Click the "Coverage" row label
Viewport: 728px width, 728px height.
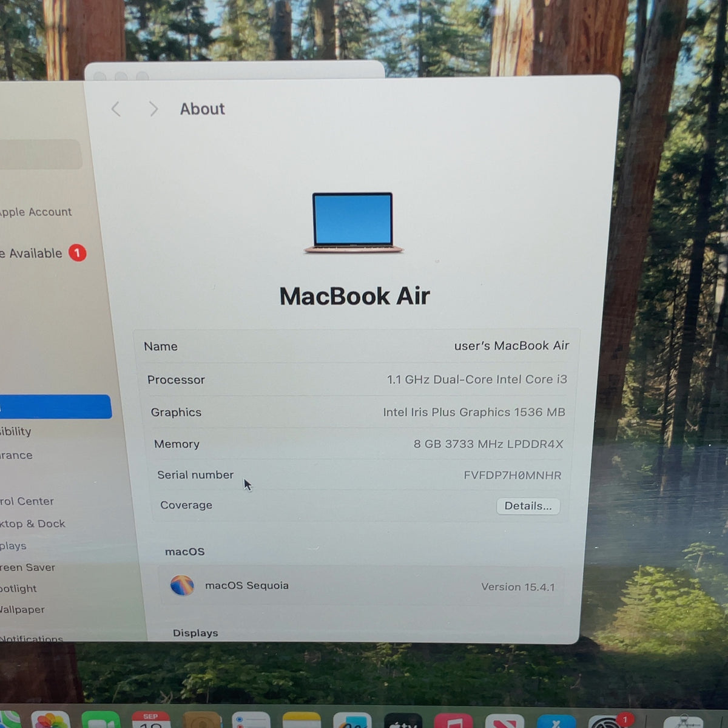(x=186, y=505)
